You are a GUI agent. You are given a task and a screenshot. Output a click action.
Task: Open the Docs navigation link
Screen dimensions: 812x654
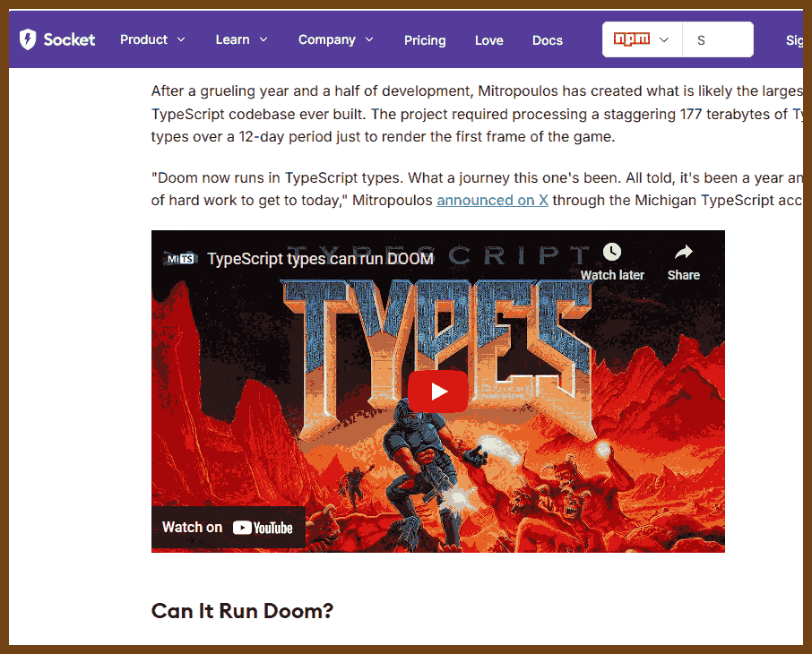coord(548,40)
